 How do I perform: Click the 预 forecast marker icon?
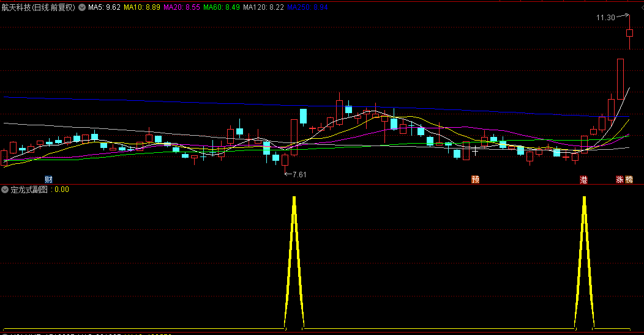coord(475,179)
